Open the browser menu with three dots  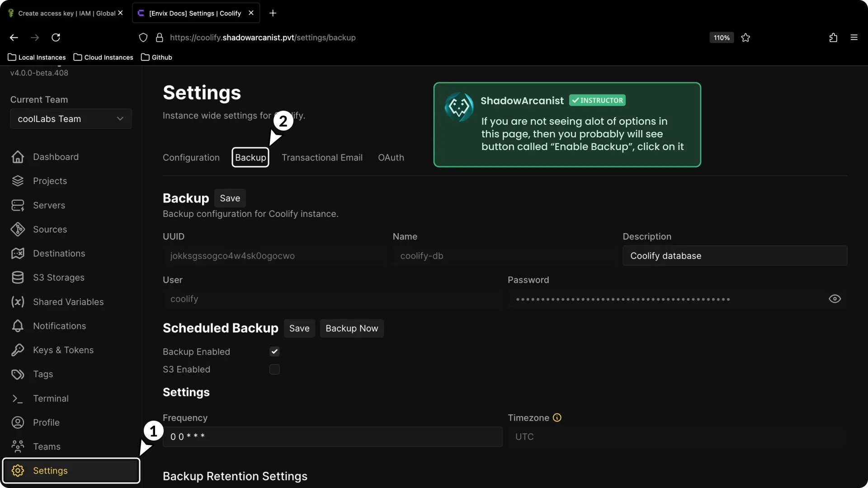[854, 38]
